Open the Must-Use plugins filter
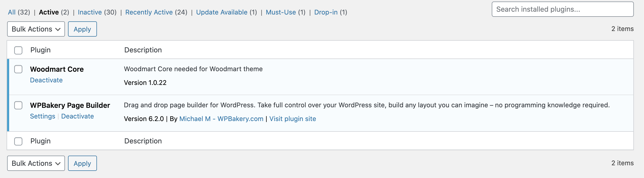This screenshot has height=178, width=644. (281, 12)
